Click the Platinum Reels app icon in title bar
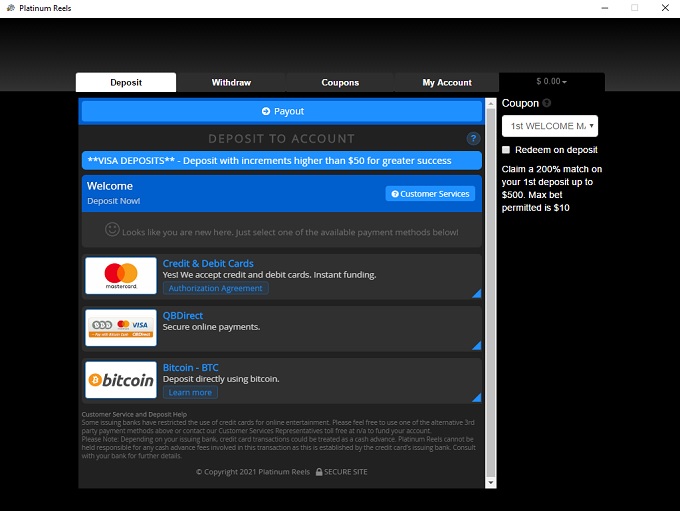 click(x=9, y=8)
